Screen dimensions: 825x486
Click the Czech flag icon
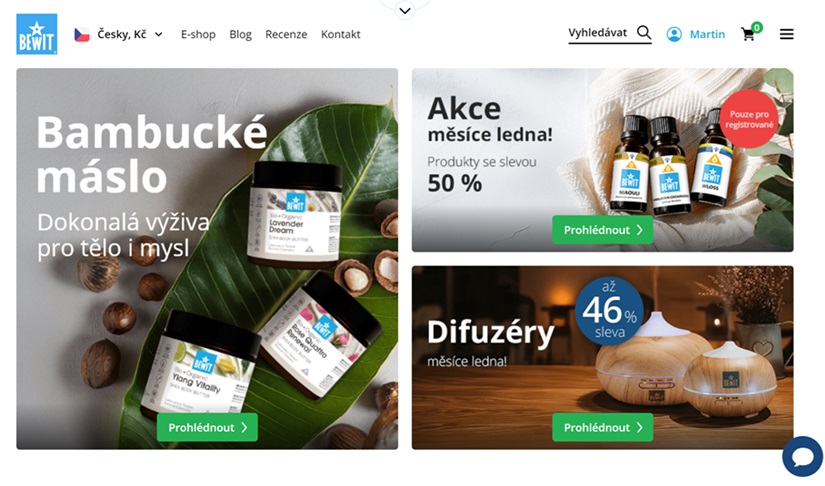82,35
